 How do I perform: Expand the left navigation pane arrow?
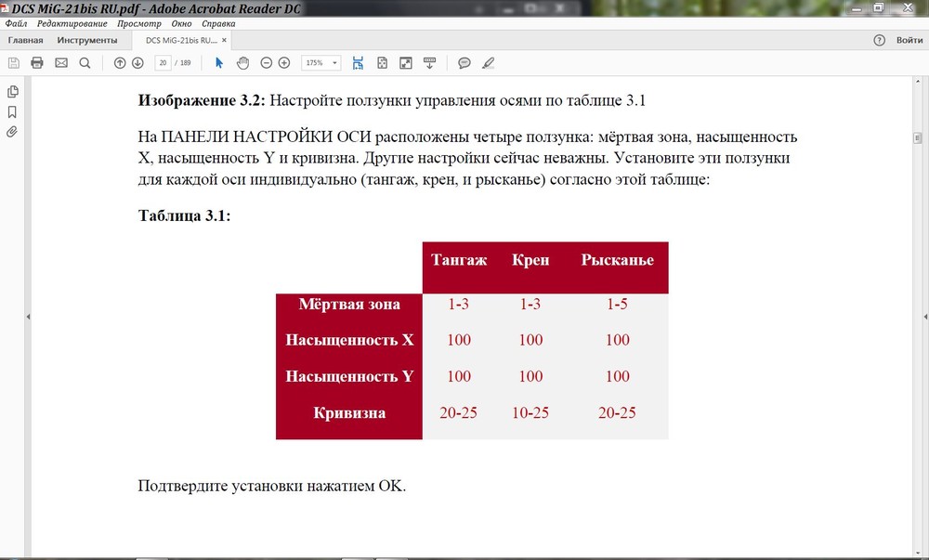pos(28,317)
